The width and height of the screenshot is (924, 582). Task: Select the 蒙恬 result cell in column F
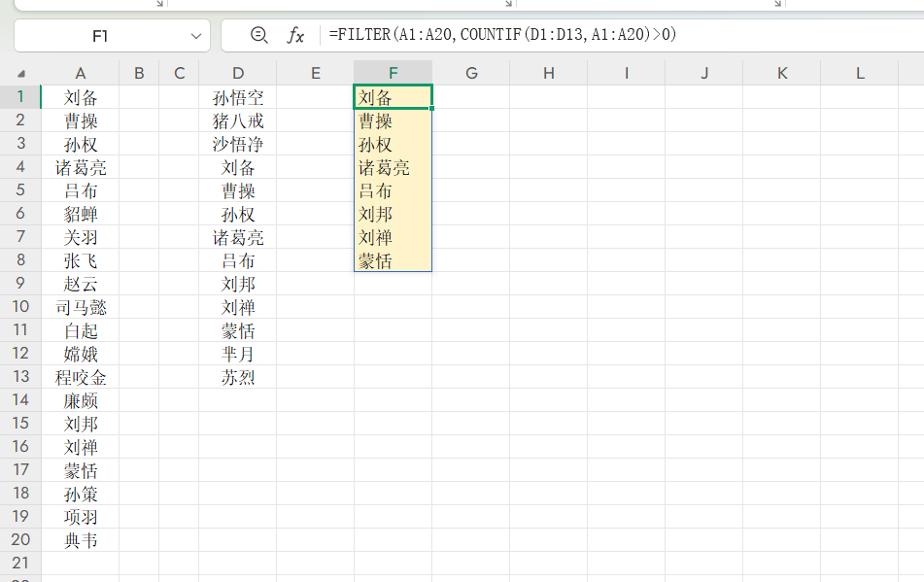(393, 260)
